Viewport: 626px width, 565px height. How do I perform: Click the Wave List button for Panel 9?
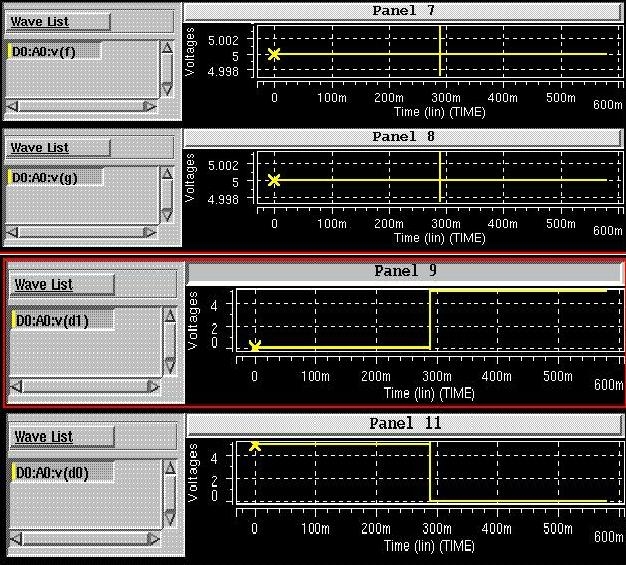coord(61,285)
